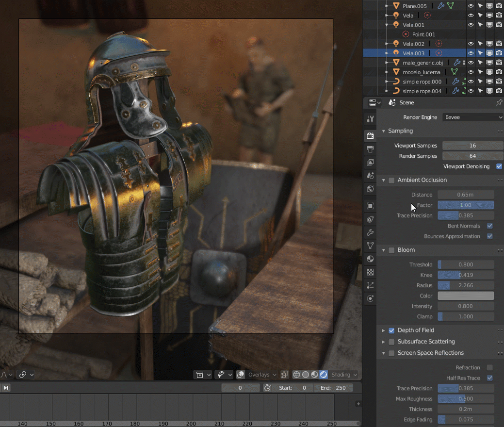504x427 pixels.
Task: Open the Output properties tab (printer icon)
Action: [x=370, y=149]
